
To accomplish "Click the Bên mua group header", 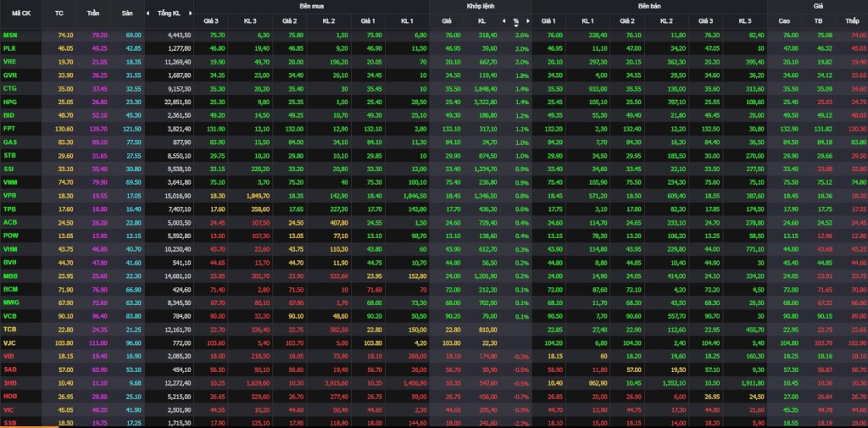I will [x=312, y=6].
